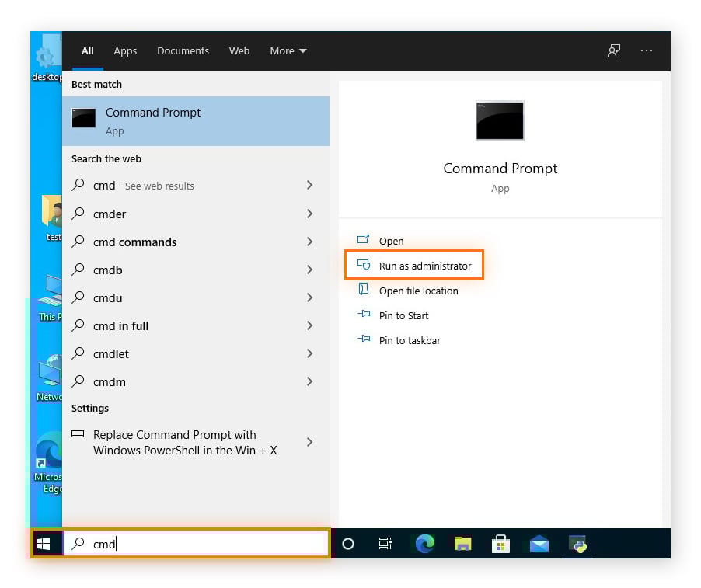
Task: Launch File Explorer from the taskbar
Action: coord(463,545)
